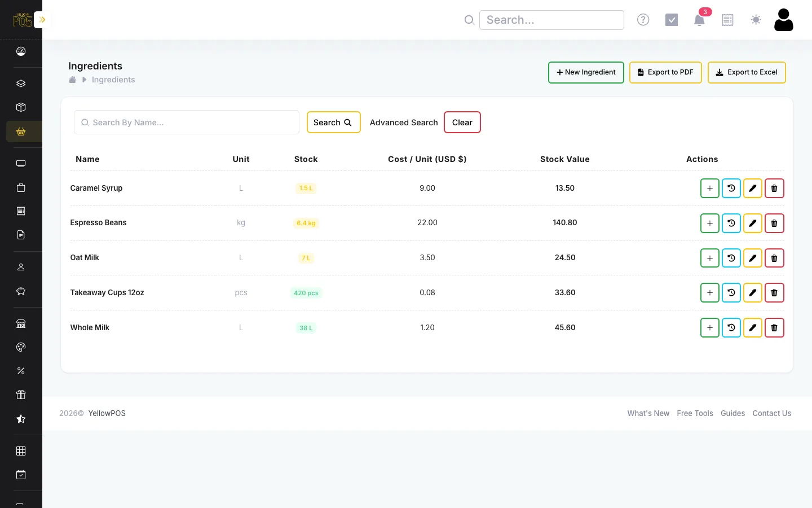
Task: Open the news list icon in header
Action: 728,20
